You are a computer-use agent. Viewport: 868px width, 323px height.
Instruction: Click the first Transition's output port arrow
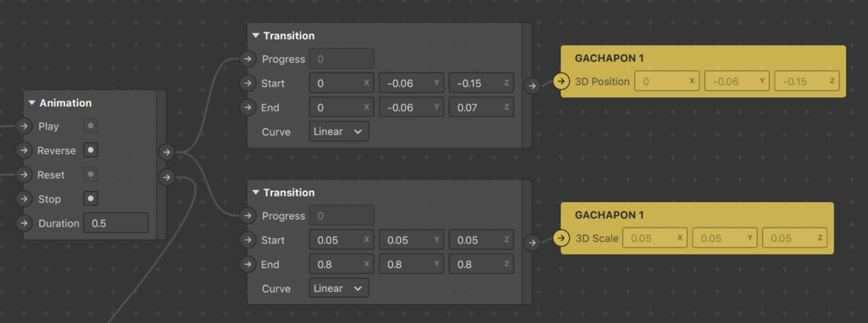pos(532,86)
